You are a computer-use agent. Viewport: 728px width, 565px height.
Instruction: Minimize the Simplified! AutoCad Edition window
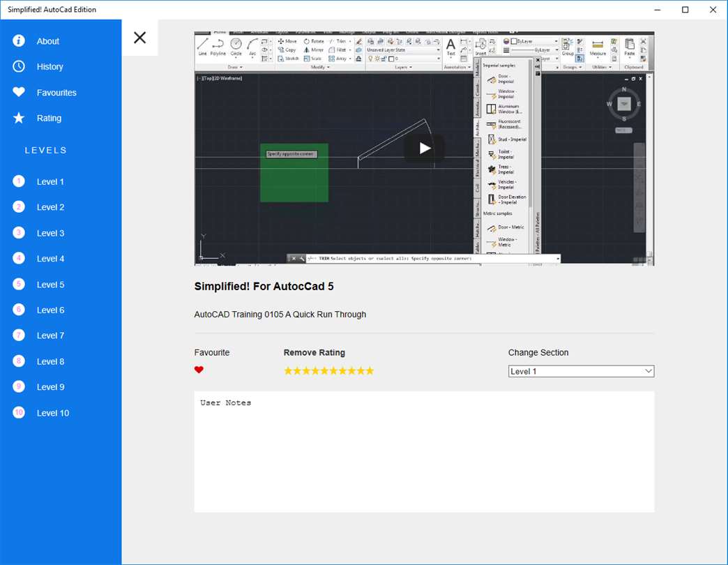click(658, 10)
